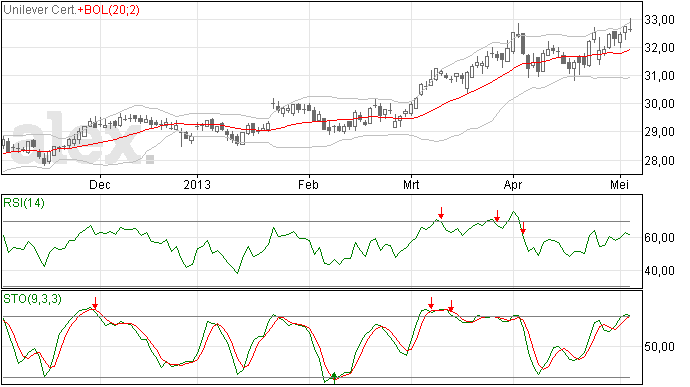Click the "Dec" date axis label

pos(100,184)
